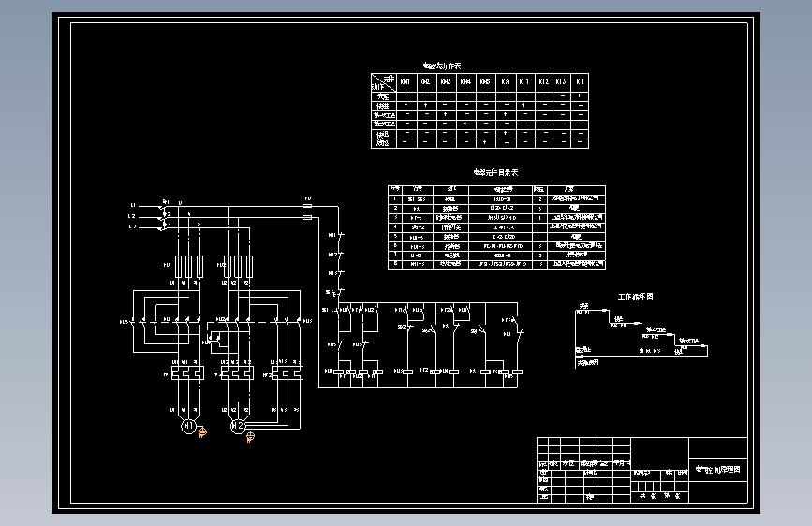Select the 'KI2' column header in action table

click(x=544, y=81)
